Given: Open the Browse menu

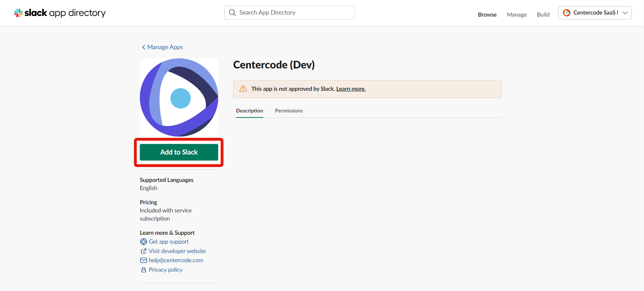Looking at the screenshot, I should [487, 15].
